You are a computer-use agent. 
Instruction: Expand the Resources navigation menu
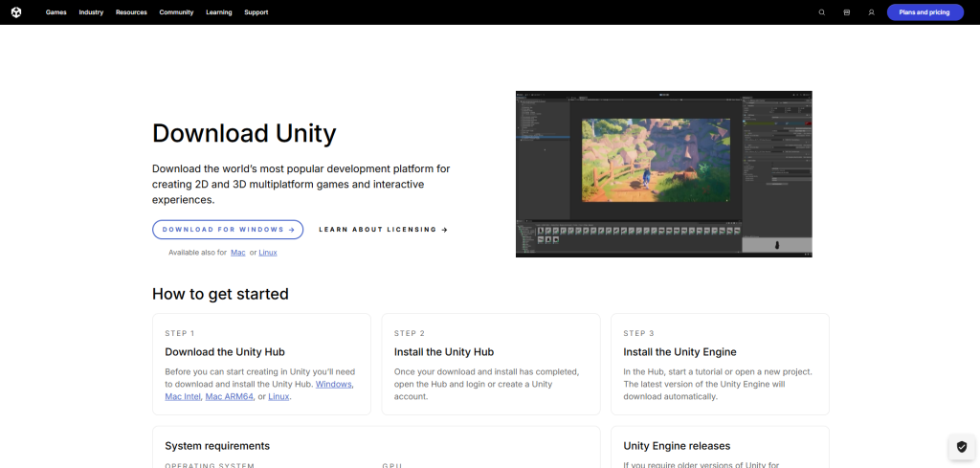(x=131, y=12)
